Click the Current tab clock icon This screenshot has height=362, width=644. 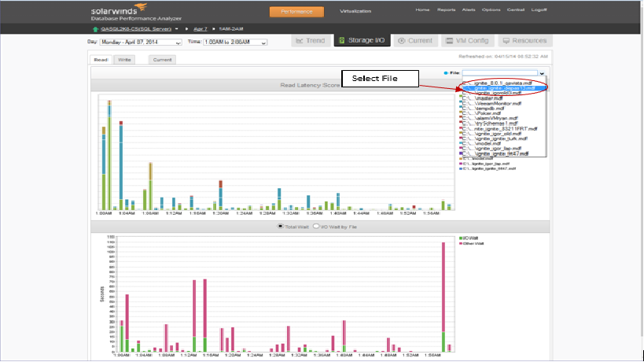402,41
